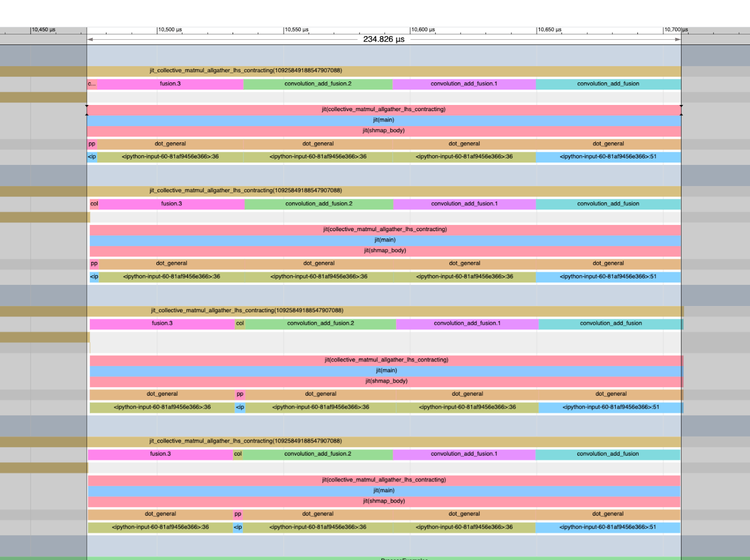Select the topmost ipython-input :51 blue slice
Image resolution: width=750 pixels, height=560 pixels.
608,157
